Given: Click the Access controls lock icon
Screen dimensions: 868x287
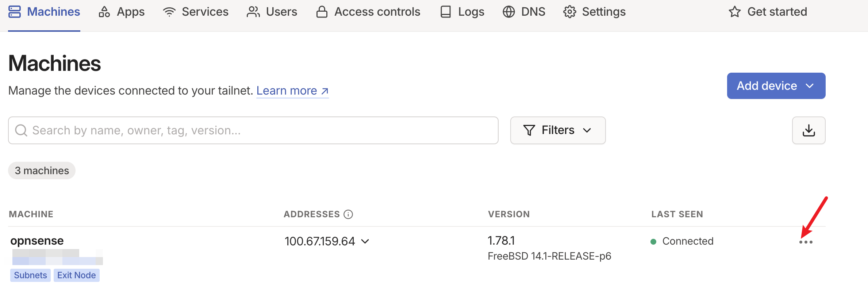Looking at the screenshot, I should click(x=322, y=12).
